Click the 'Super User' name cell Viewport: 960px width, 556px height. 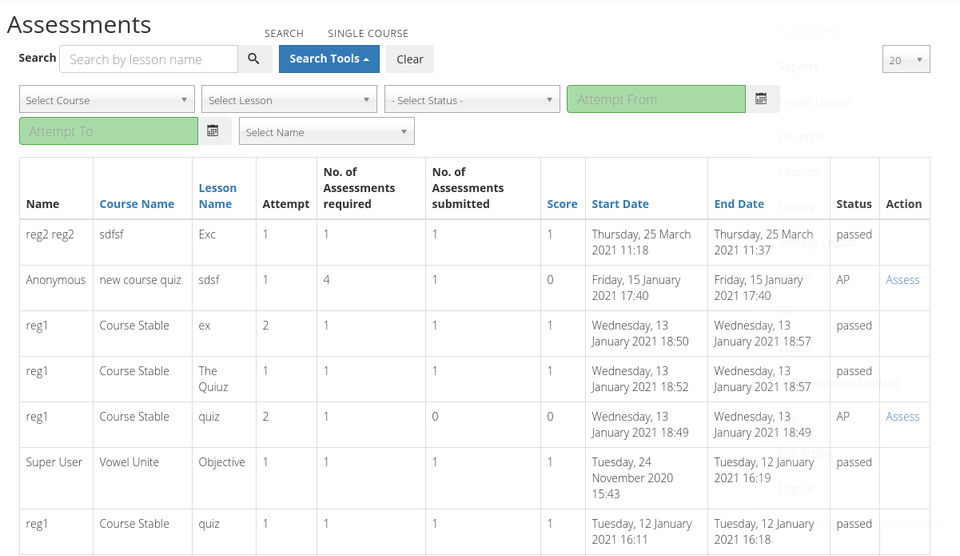pyautogui.click(x=54, y=462)
